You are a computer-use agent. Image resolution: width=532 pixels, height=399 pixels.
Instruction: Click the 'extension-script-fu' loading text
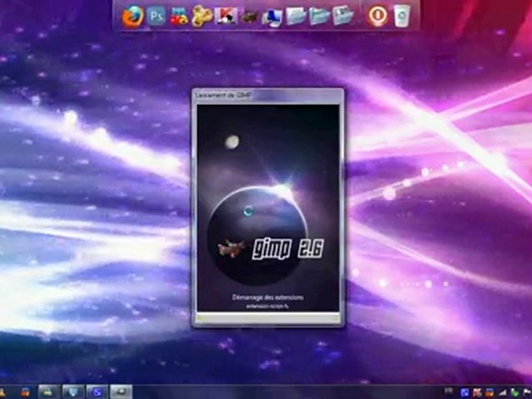coord(268,306)
